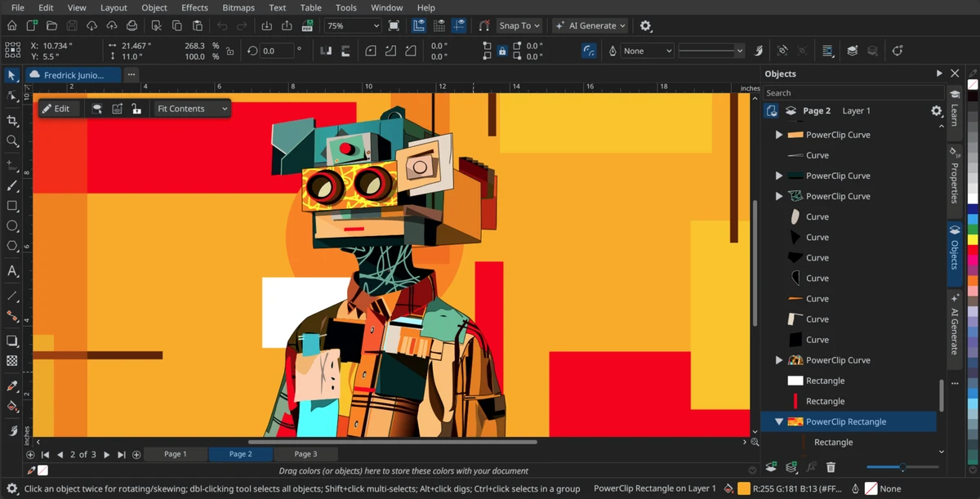Delete selected object with trash icon
The height and width of the screenshot is (499, 980).
tap(831, 467)
